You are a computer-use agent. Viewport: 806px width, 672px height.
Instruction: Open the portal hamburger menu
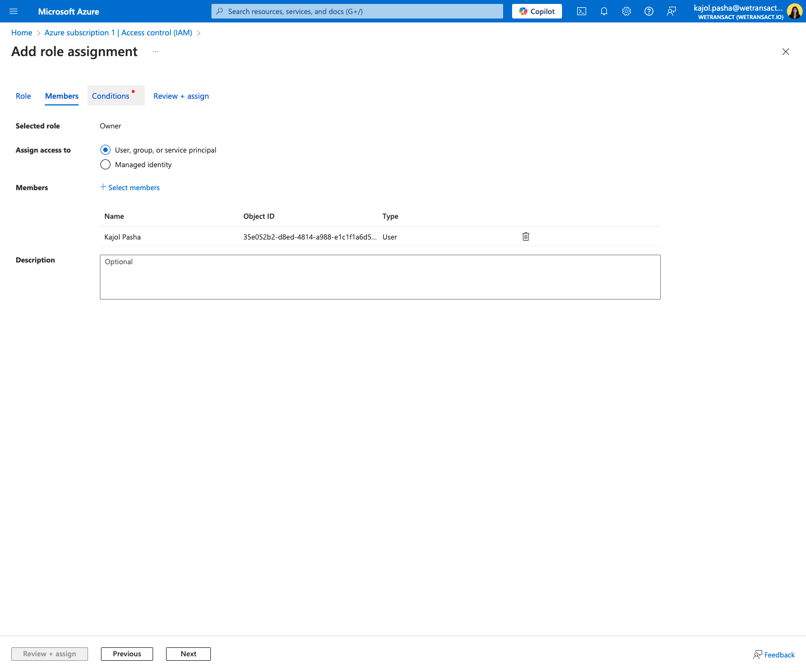click(x=13, y=11)
